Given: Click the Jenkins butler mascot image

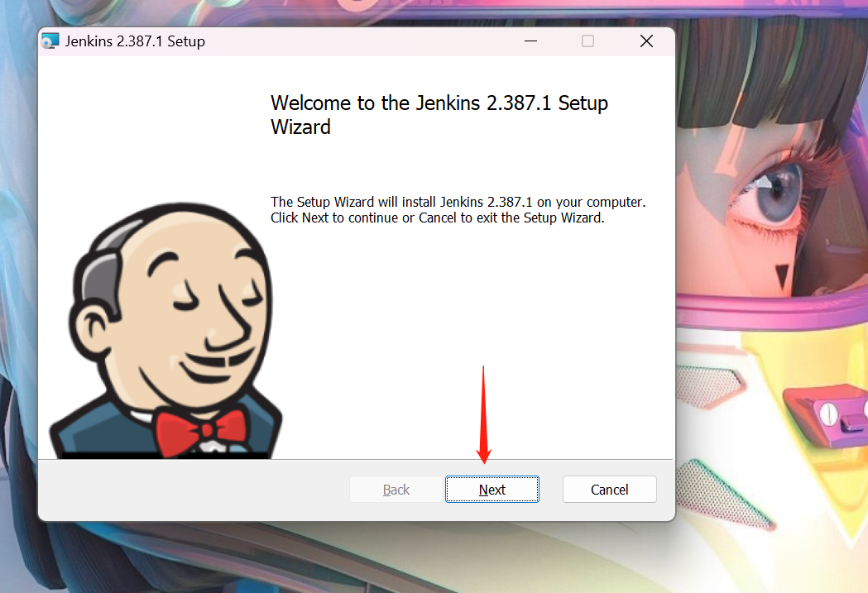Looking at the screenshot, I should pyautogui.click(x=166, y=330).
